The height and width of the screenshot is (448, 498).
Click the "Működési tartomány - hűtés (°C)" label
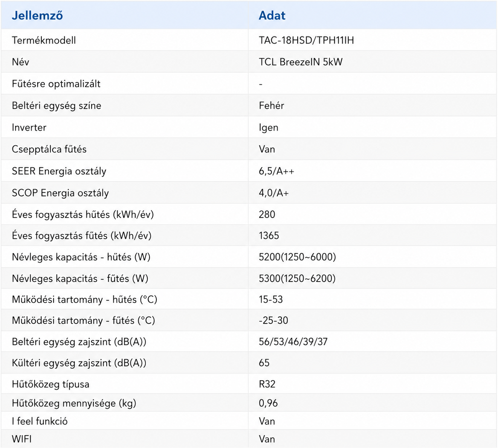pos(84,299)
